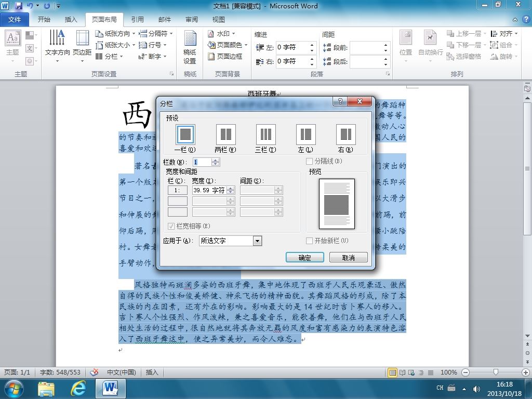Switch to Full Screen Reading view icon
The image size is (532, 399).
click(x=402, y=373)
